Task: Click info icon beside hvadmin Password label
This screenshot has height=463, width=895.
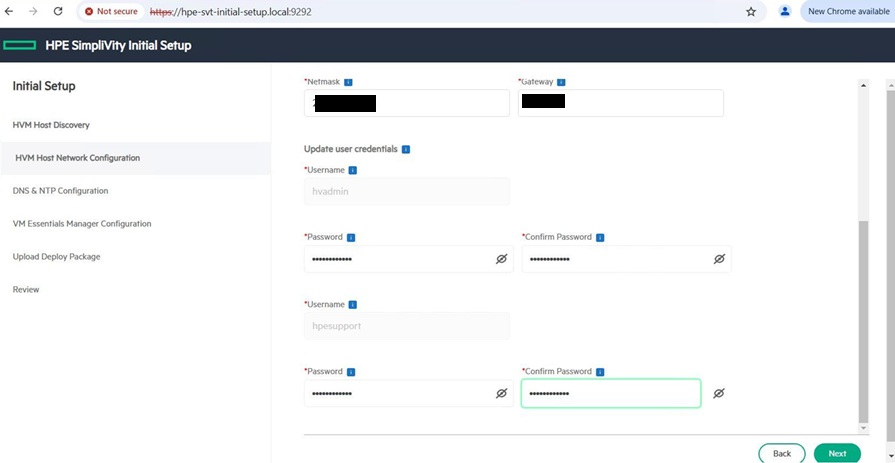Action: [351, 237]
